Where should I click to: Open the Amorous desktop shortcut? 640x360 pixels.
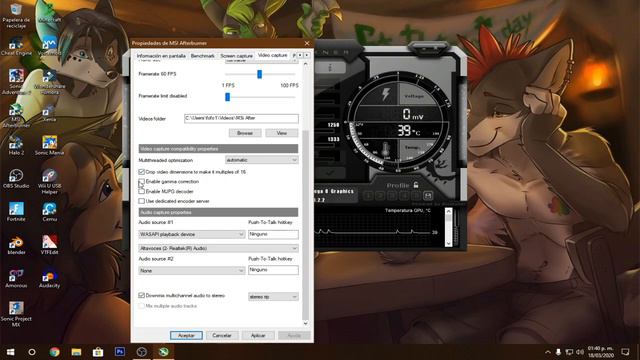tap(16, 278)
